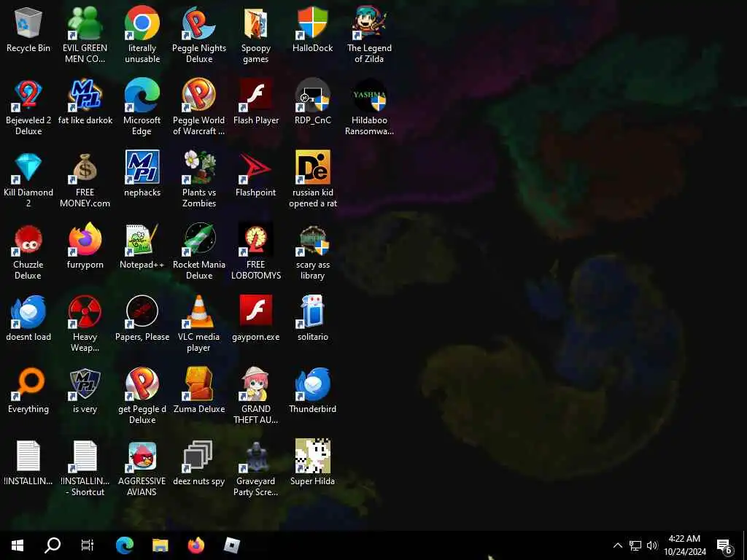
Task: Open the Spoopy games folder
Action: 256,35
